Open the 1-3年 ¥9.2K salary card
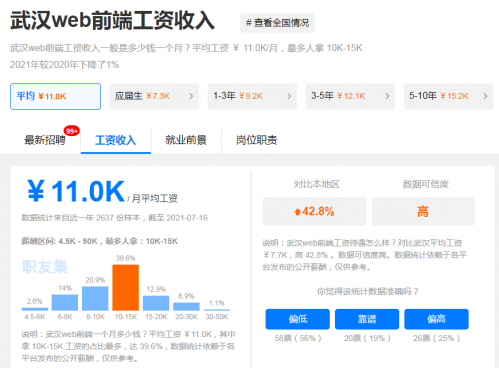Screen dimensions: 499x368 252,96
